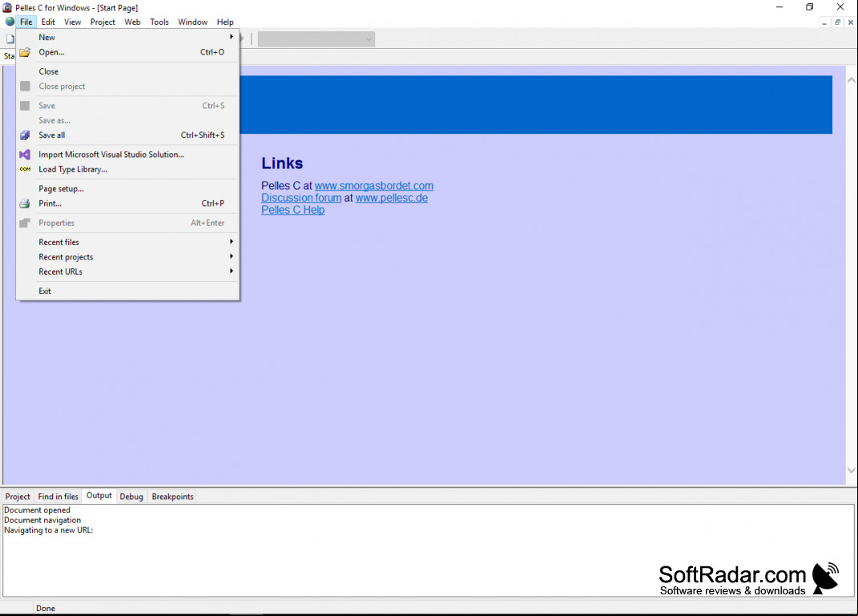Choose Open... from the File menu

point(128,53)
